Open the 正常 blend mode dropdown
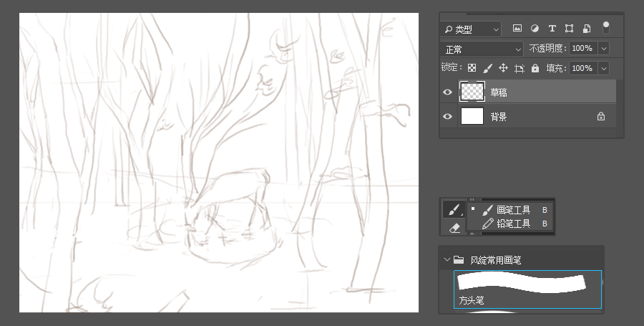 click(x=482, y=49)
